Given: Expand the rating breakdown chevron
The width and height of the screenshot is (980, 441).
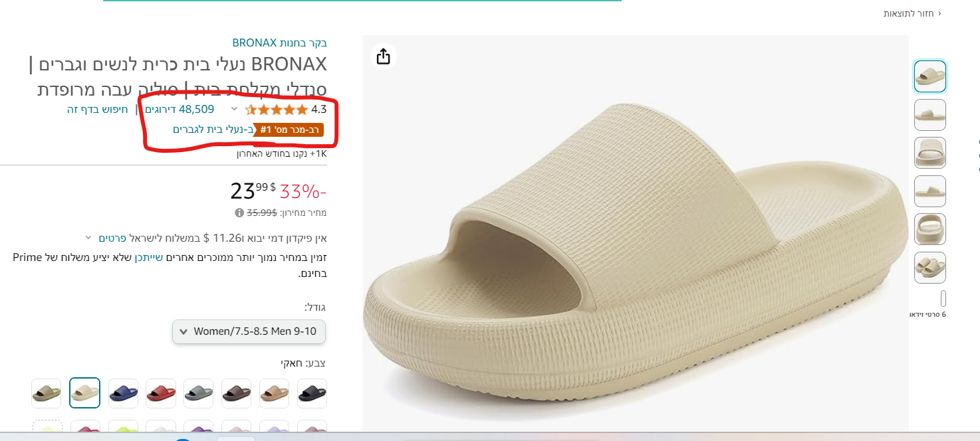Looking at the screenshot, I should pos(234,110).
